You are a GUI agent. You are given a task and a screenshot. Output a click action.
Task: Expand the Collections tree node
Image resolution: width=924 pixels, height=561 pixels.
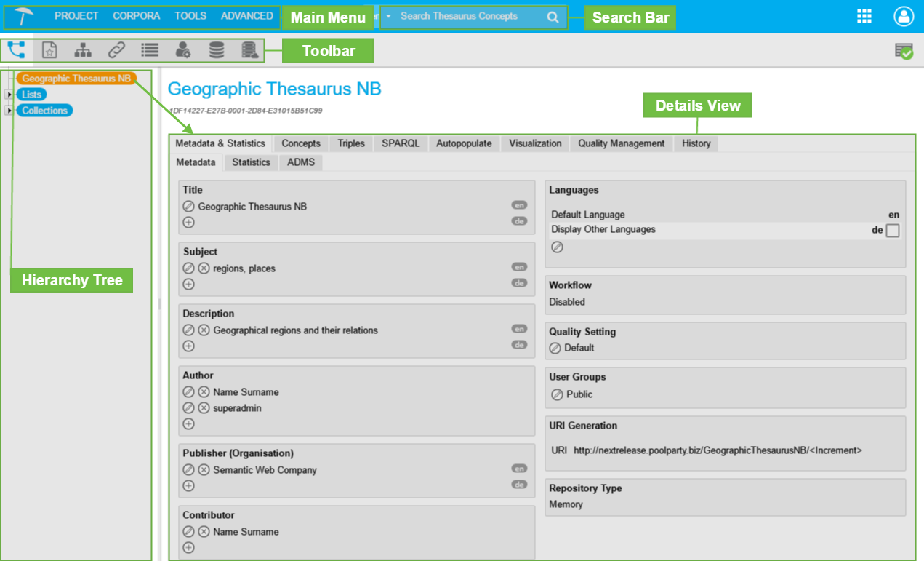point(8,111)
